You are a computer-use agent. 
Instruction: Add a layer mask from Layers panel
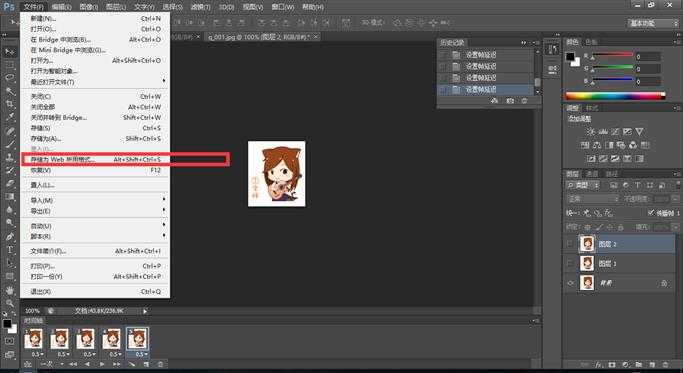click(612, 364)
